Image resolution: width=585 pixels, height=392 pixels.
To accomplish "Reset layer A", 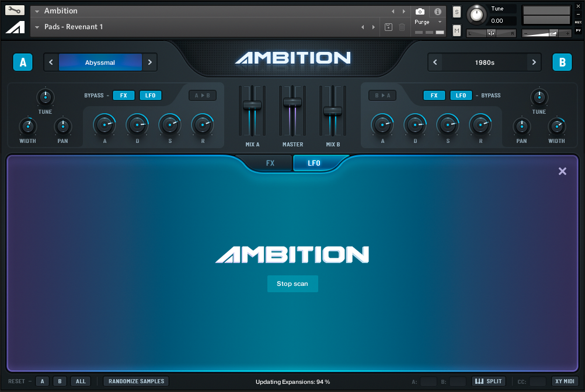I will click(x=42, y=381).
